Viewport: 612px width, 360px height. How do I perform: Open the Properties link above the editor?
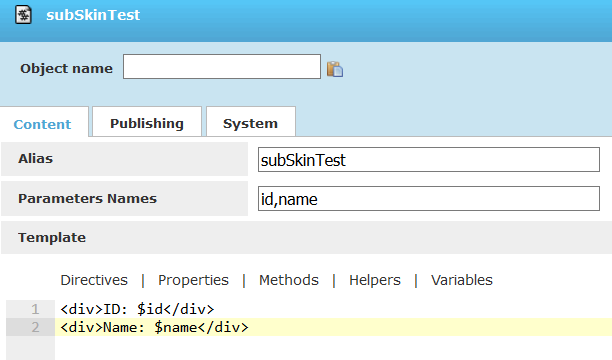click(x=193, y=280)
